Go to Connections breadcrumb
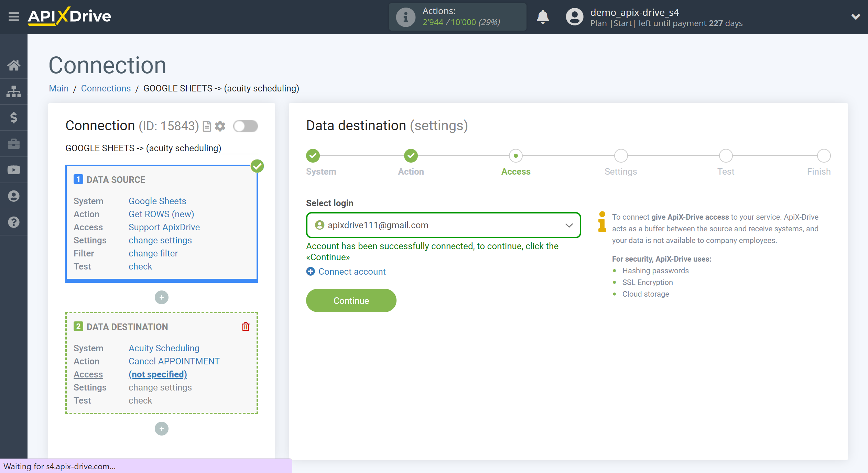 pos(106,88)
